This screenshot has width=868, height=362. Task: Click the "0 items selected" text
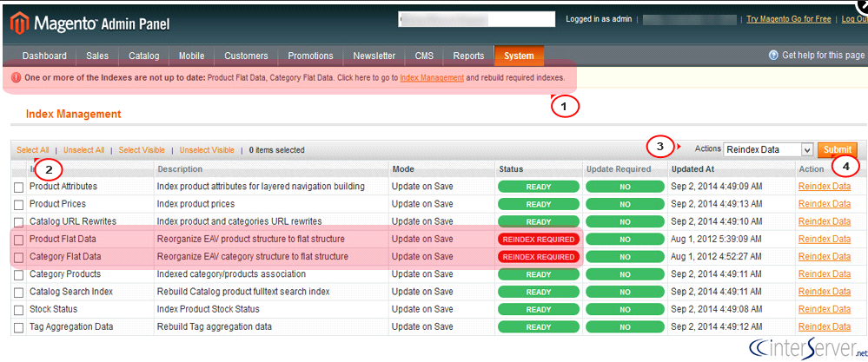[277, 150]
